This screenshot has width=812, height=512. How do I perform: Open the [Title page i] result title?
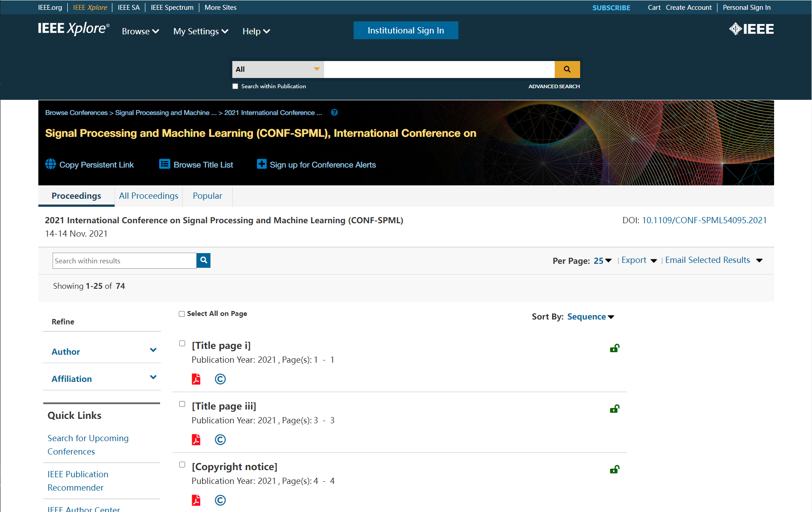(x=221, y=346)
